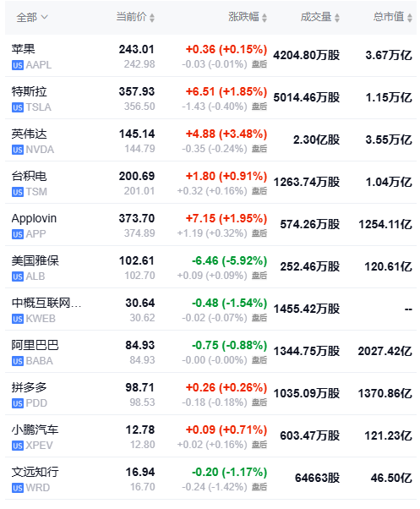The image size is (420, 509).
Task: Open 美国雅保 ALB stock details
Action: (210, 267)
